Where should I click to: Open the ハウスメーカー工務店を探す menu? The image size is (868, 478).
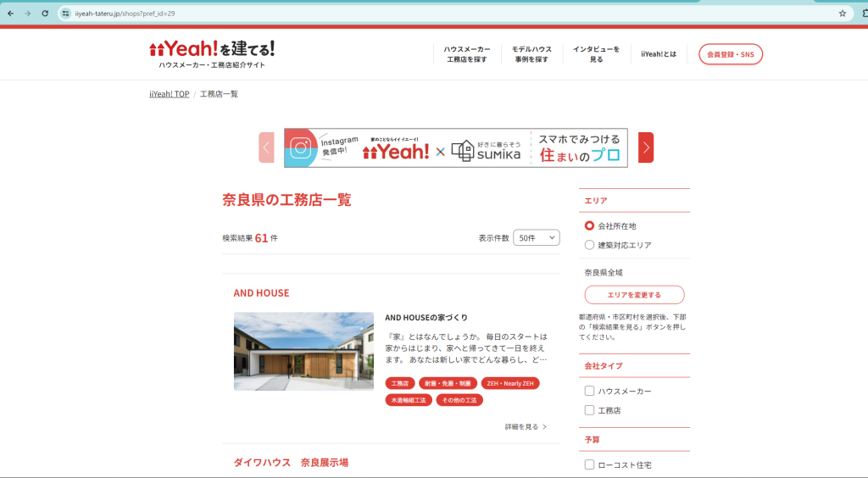pyautogui.click(x=467, y=54)
